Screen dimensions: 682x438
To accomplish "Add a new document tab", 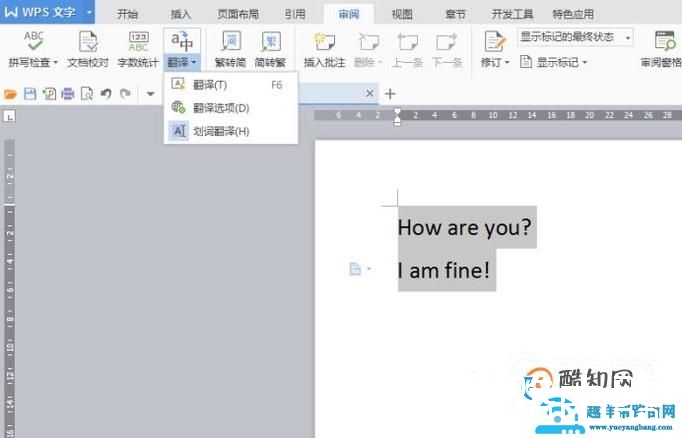I will click(390, 94).
